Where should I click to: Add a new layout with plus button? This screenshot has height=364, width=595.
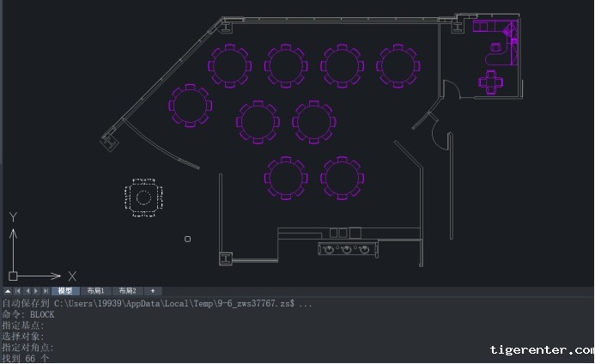click(x=153, y=291)
